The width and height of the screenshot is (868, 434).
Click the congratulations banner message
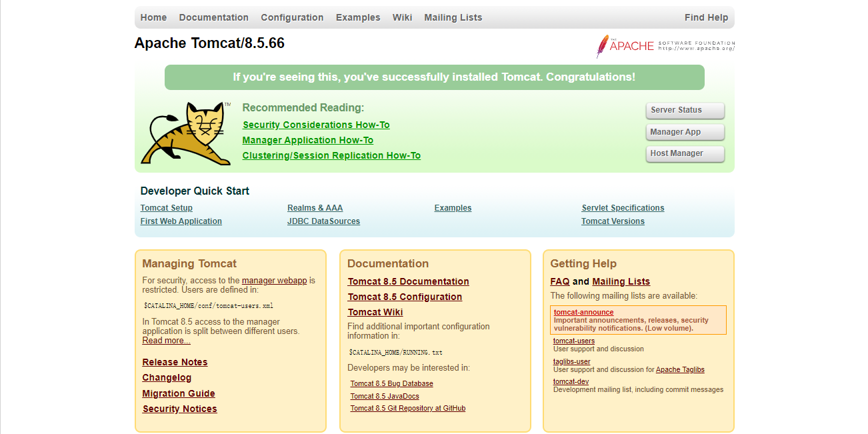[x=434, y=77]
